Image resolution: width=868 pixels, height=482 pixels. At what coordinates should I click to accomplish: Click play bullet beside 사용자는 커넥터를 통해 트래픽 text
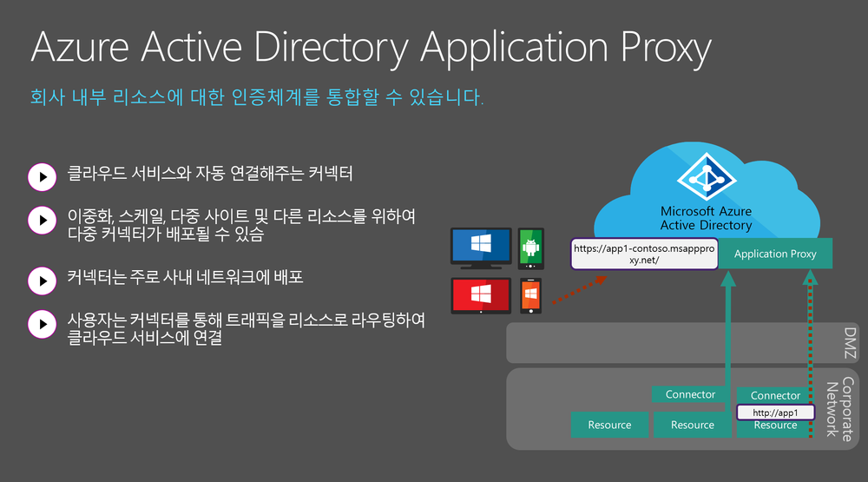40,324
